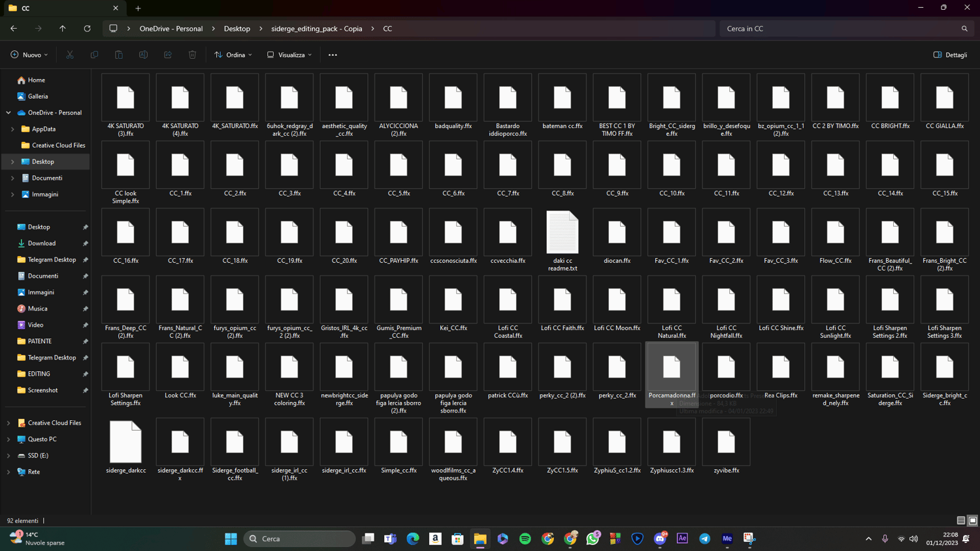The height and width of the screenshot is (551, 980).
Task: Toggle the Dettagli details pane
Action: point(950,55)
